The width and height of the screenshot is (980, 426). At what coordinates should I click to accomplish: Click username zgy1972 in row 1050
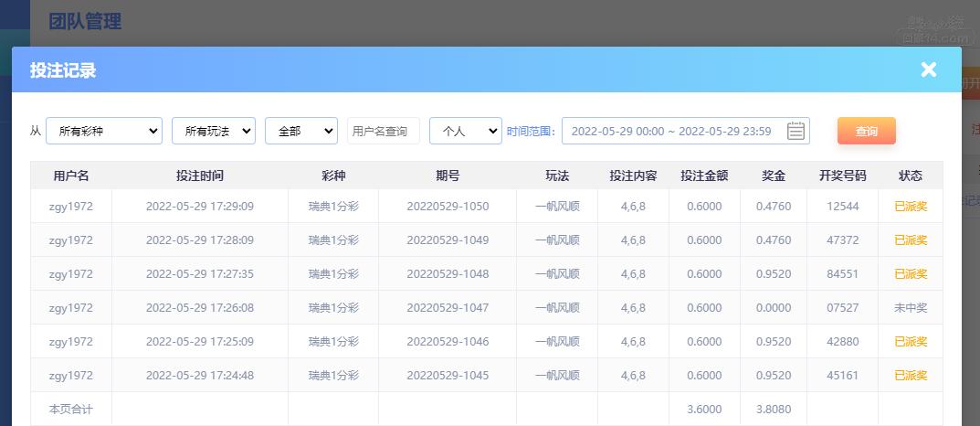tap(71, 207)
